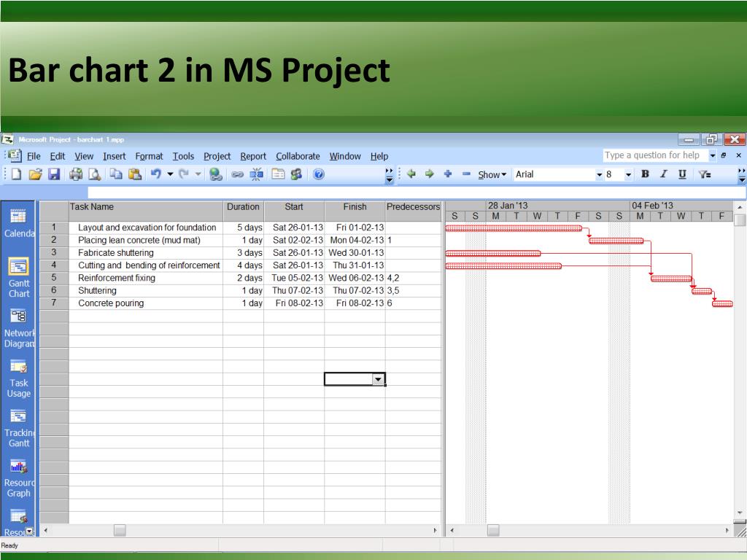This screenshot has height=560, width=747.
Task: Open the Arial font name dropdown
Action: pos(600,175)
